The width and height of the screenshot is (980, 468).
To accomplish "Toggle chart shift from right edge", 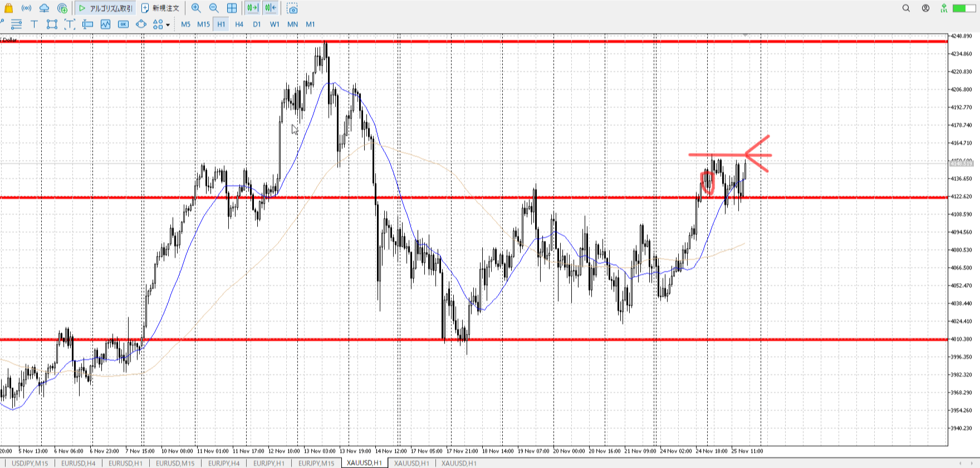I will point(271,8).
